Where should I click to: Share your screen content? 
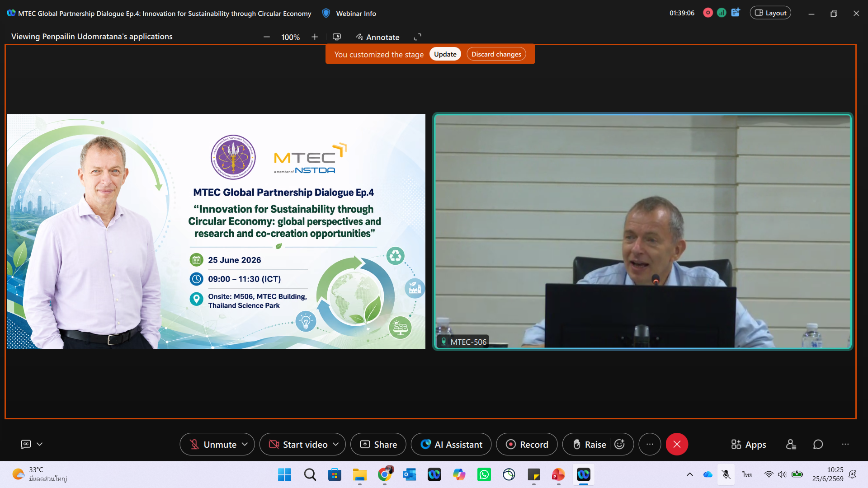click(378, 445)
